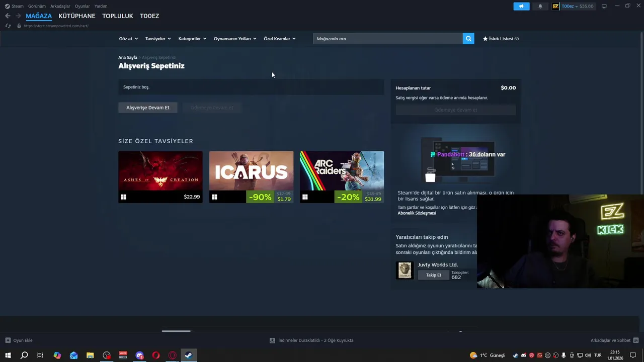The width and height of the screenshot is (644, 362).
Task: Open the Steam menu
Action: pyautogui.click(x=18, y=6)
